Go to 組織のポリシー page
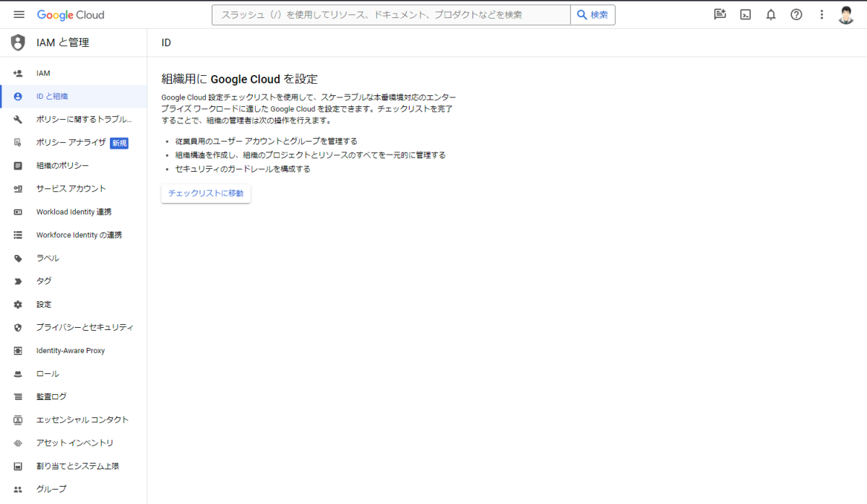Image resolution: width=867 pixels, height=504 pixels. click(x=73, y=165)
